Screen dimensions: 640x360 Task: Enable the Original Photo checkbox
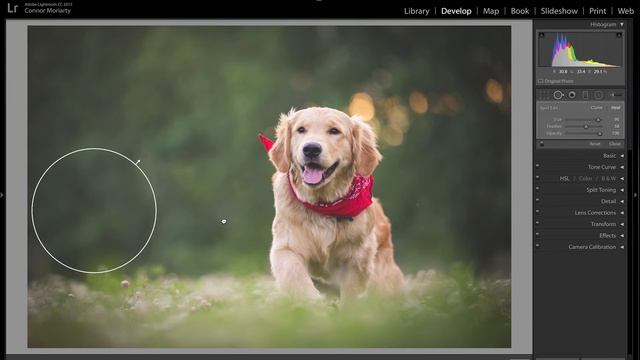click(540, 81)
